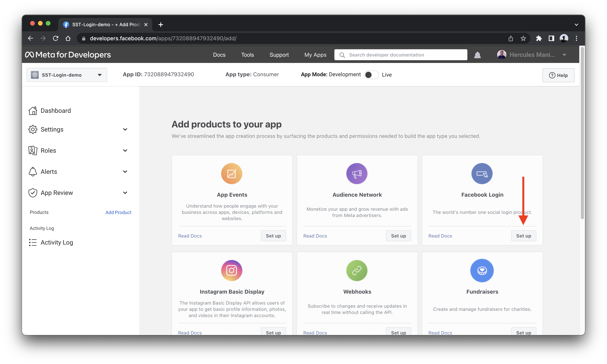Click the SST-Login-demo app icon
The width and height of the screenshot is (607, 364).
[x=35, y=74]
